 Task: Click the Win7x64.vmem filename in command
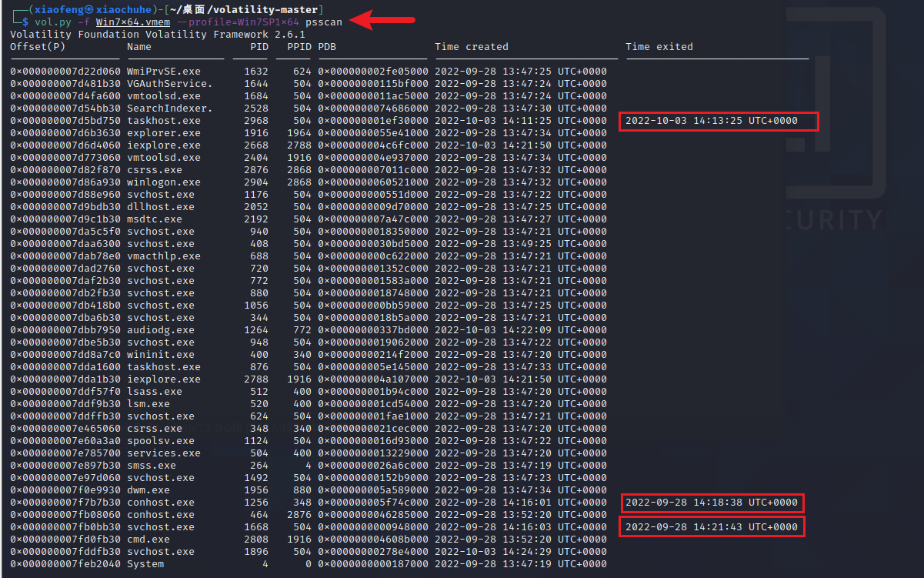(133, 22)
